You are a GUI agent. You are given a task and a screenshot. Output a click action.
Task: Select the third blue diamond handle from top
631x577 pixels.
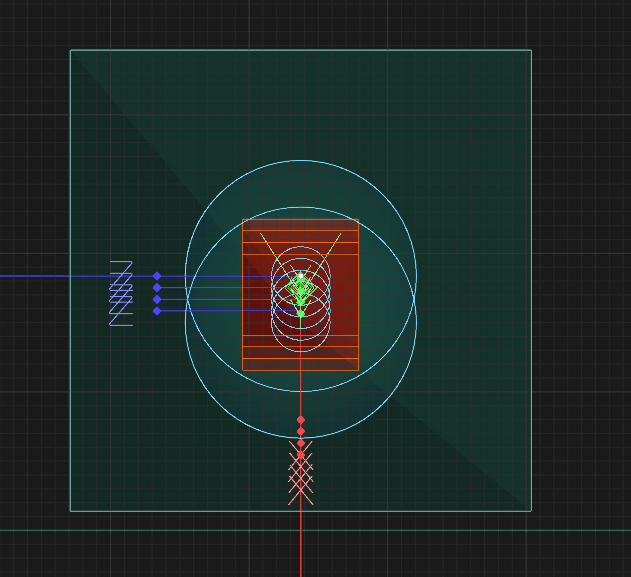point(157,299)
